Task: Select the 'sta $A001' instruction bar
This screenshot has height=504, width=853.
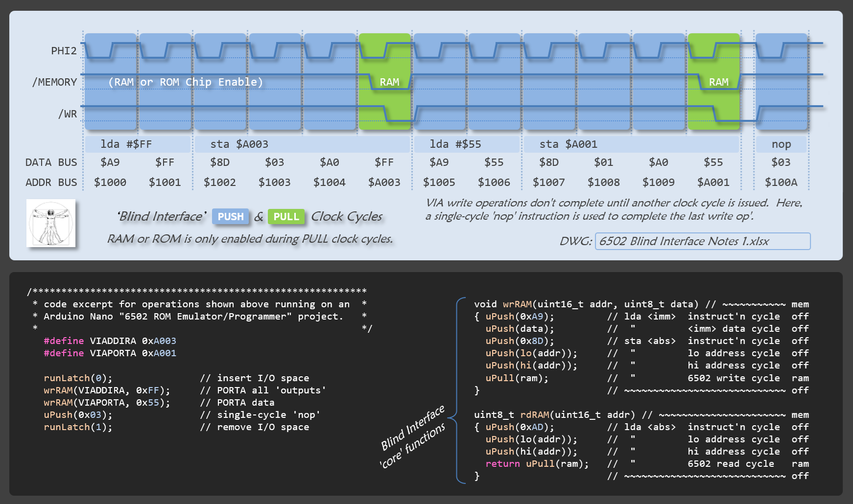Action: [x=631, y=144]
